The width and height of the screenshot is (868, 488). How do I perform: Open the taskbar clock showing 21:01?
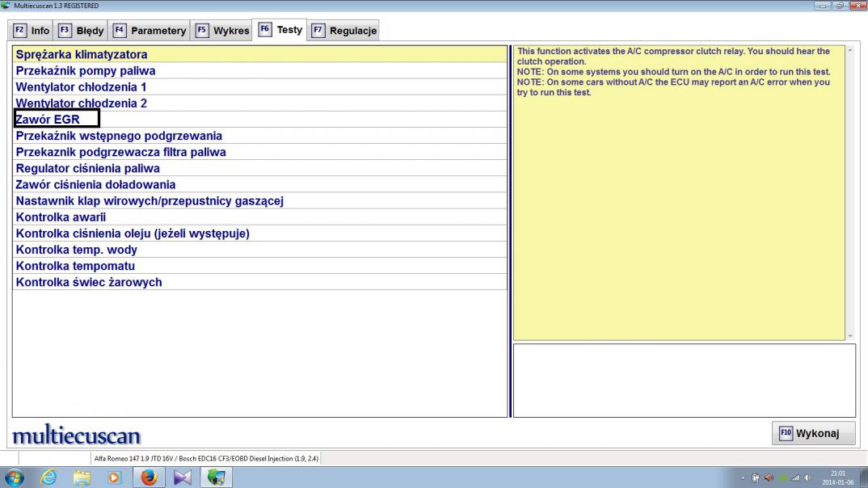tap(838, 477)
